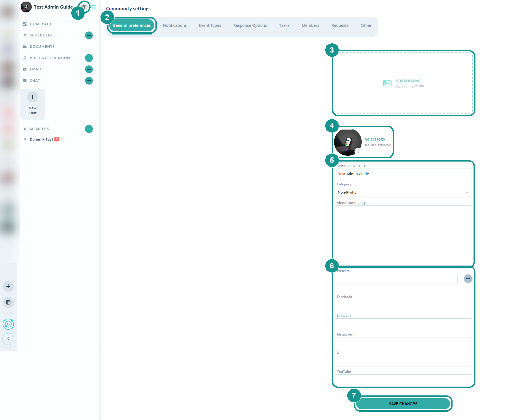Open the HOMEPAGE section
This screenshot has height=420, width=505.
point(41,24)
